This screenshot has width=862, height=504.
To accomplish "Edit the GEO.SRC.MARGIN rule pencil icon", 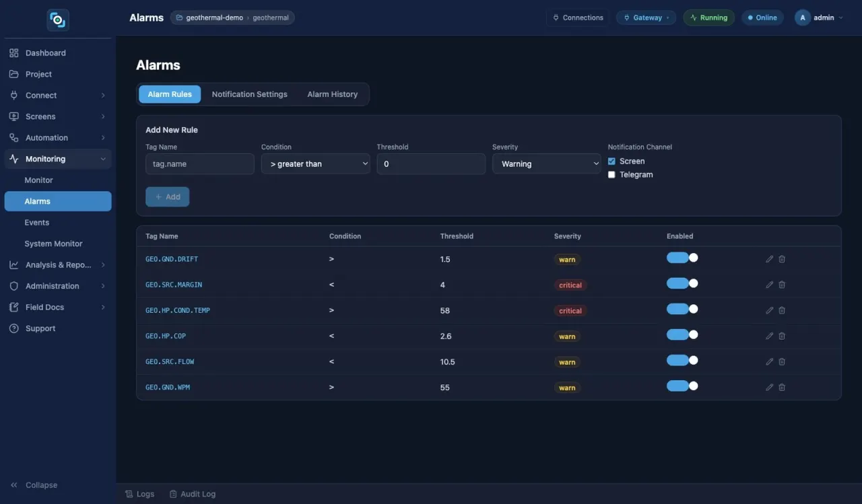I will 770,285.
